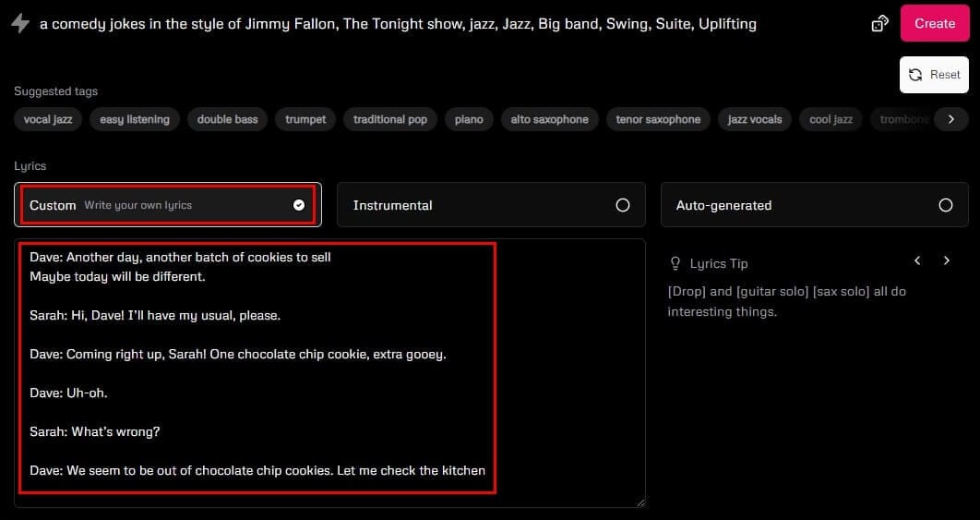
Task: Click the style prompt text field
Action: [x=397, y=24]
